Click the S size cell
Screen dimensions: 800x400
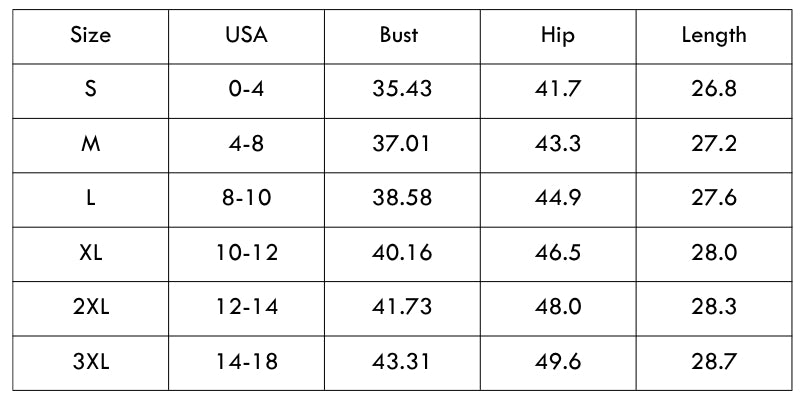[x=91, y=89]
